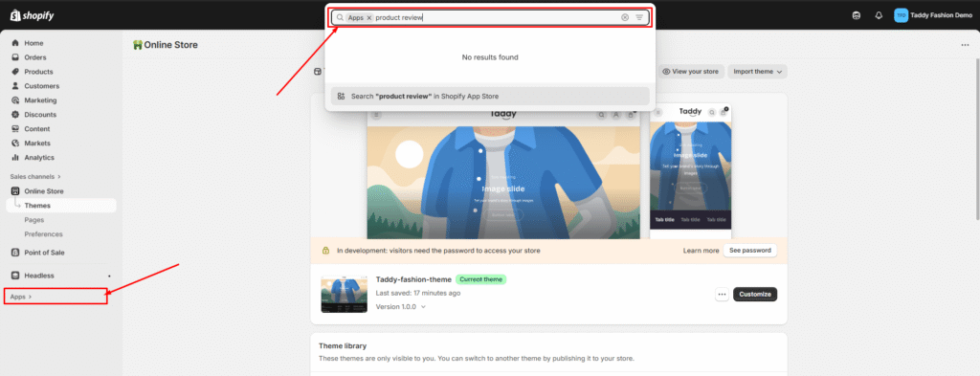Screen dimensions: 980x376
Task: Search "product review" in Shopify App Store
Action: coord(490,97)
